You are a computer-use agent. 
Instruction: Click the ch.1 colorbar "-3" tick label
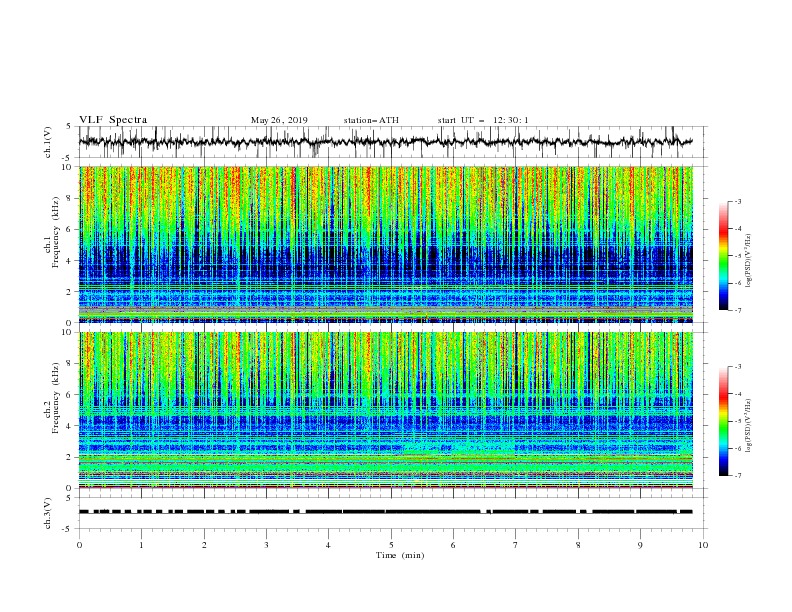pos(737,201)
